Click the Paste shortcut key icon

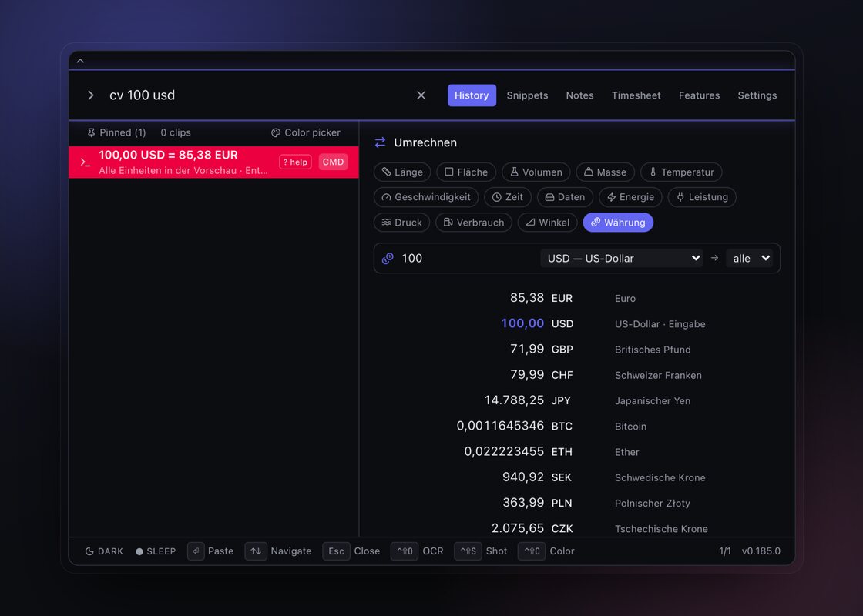(x=196, y=551)
